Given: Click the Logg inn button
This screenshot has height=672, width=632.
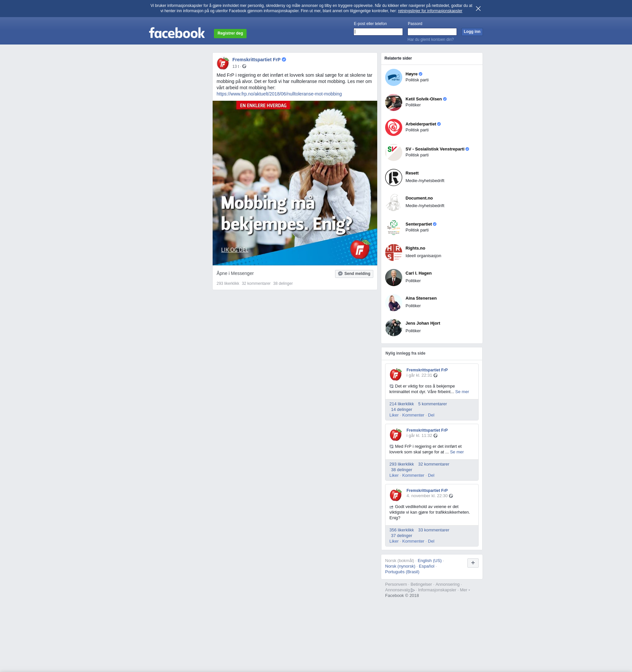Looking at the screenshot, I should coord(472,32).
